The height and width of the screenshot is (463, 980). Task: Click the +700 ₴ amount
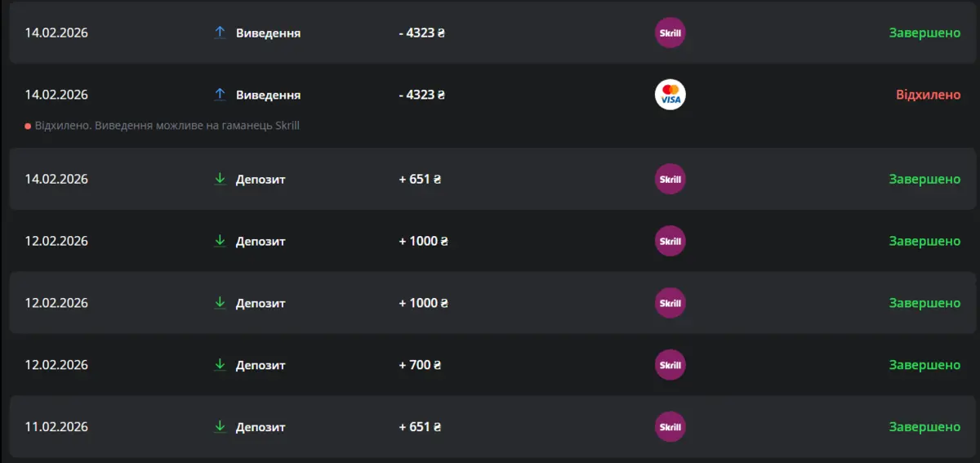coord(420,365)
